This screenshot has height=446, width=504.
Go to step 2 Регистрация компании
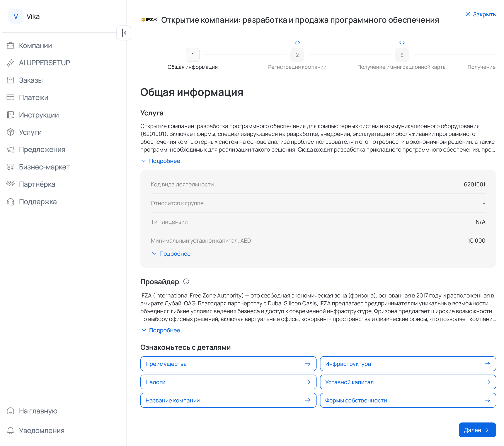click(297, 55)
